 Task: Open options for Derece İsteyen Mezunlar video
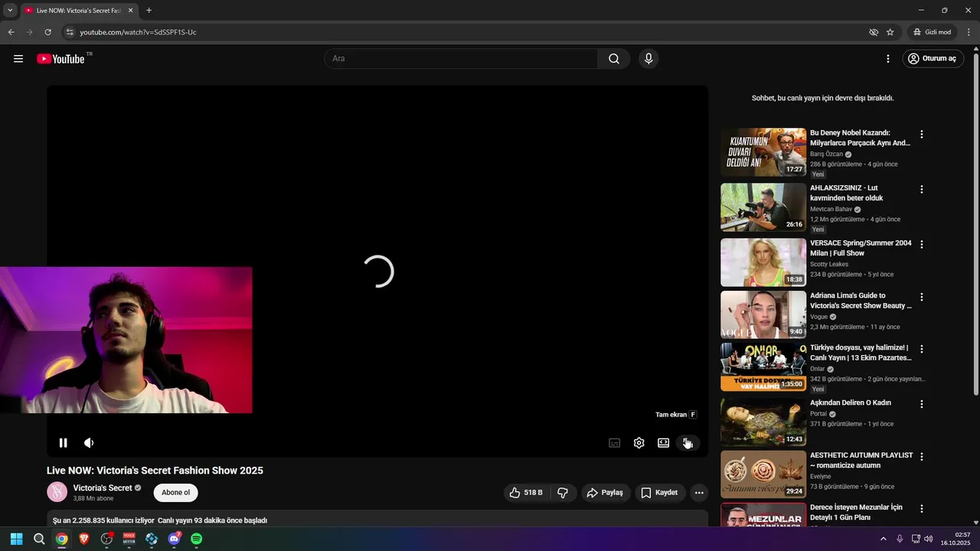click(x=922, y=508)
